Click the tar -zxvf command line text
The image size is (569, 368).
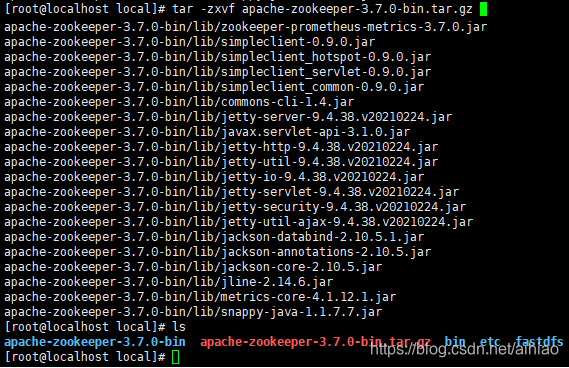click(322, 9)
